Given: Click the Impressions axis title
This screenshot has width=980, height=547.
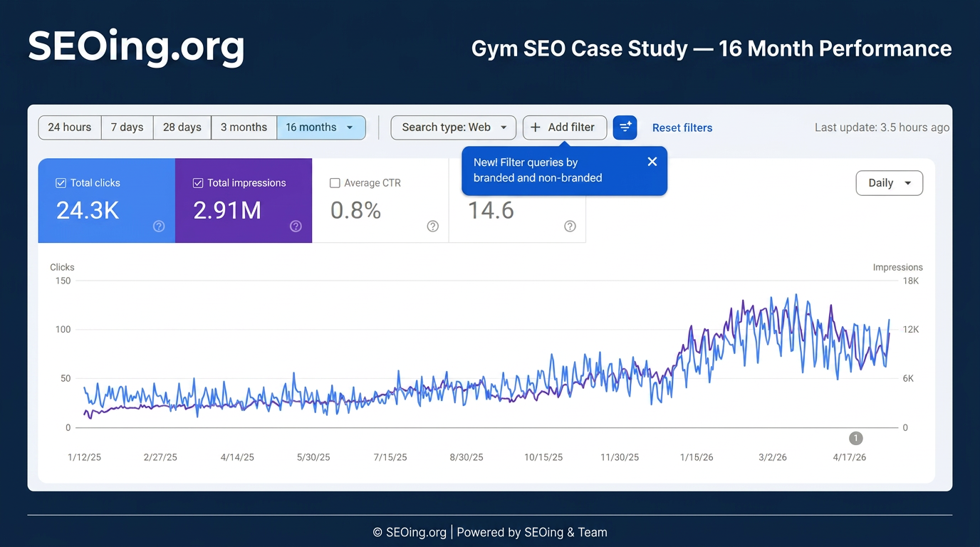Looking at the screenshot, I should coord(897,267).
